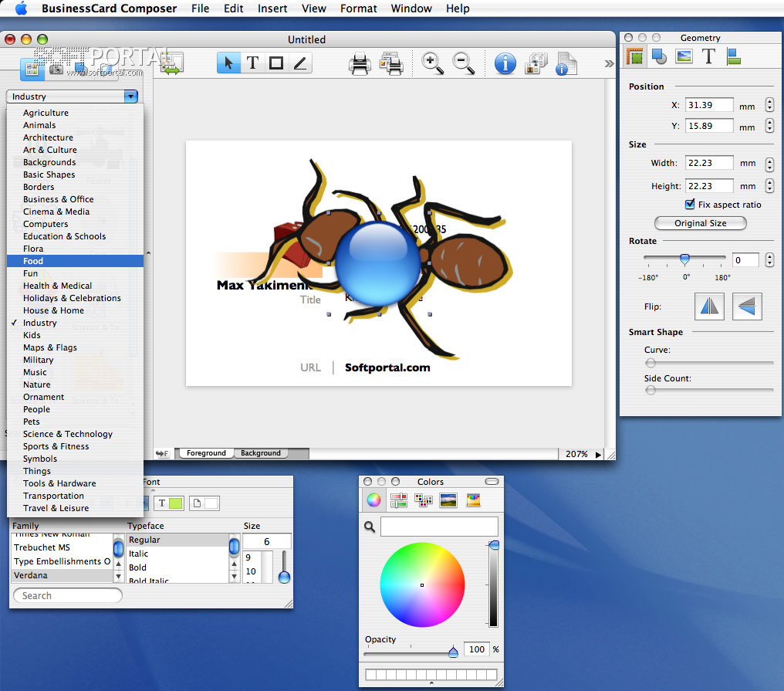Click the Print icon in the toolbar
The width and height of the screenshot is (784, 691).
(360, 64)
